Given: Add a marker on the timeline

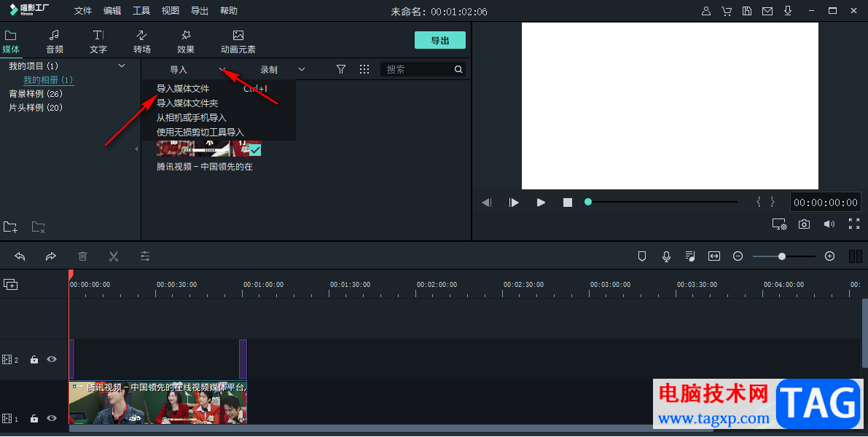Looking at the screenshot, I should pos(642,256).
